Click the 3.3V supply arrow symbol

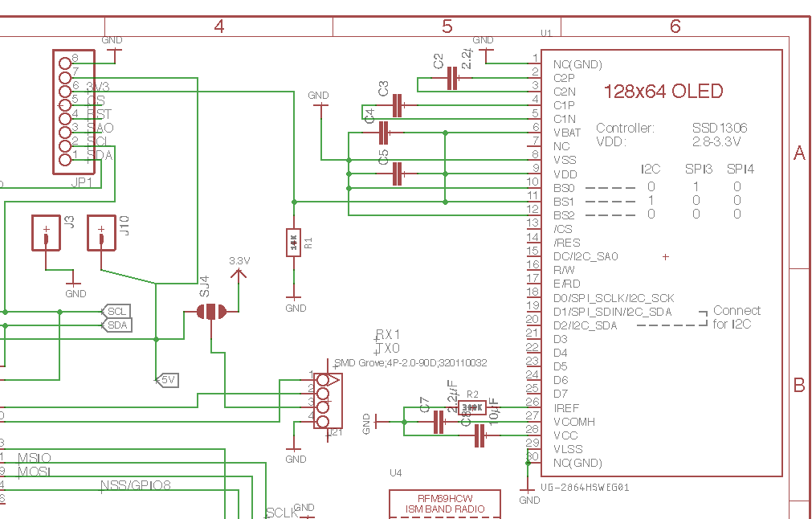pyautogui.click(x=238, y=274)
